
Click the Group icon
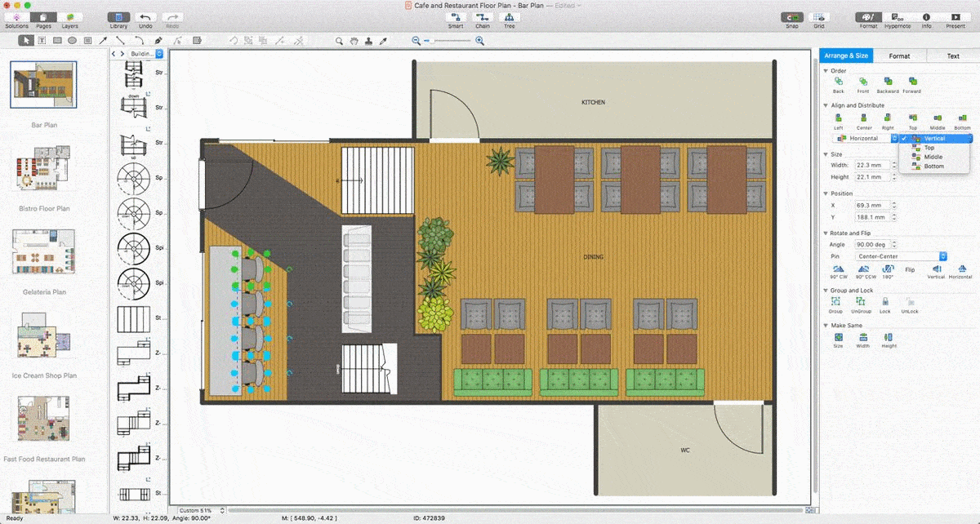pyautogui.click(x=837, y=303)
